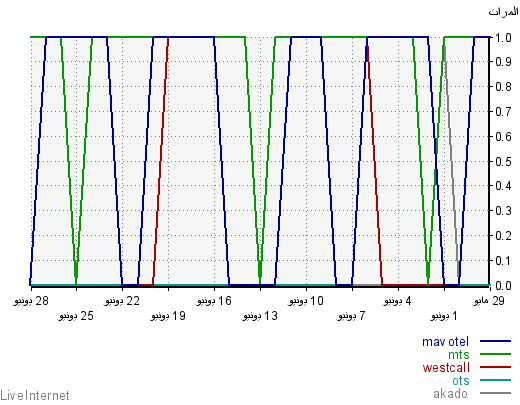Click the Arabic chart title at top

[503, 12]
